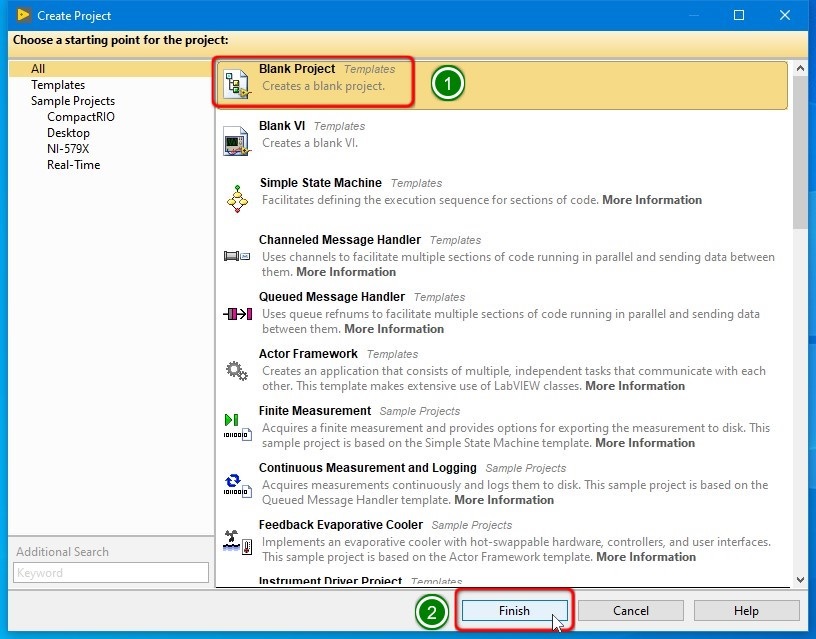This screenshot has height=639, width=816.
Task: Click the Blank VI template icon
Action: click(x=237, y=141)
